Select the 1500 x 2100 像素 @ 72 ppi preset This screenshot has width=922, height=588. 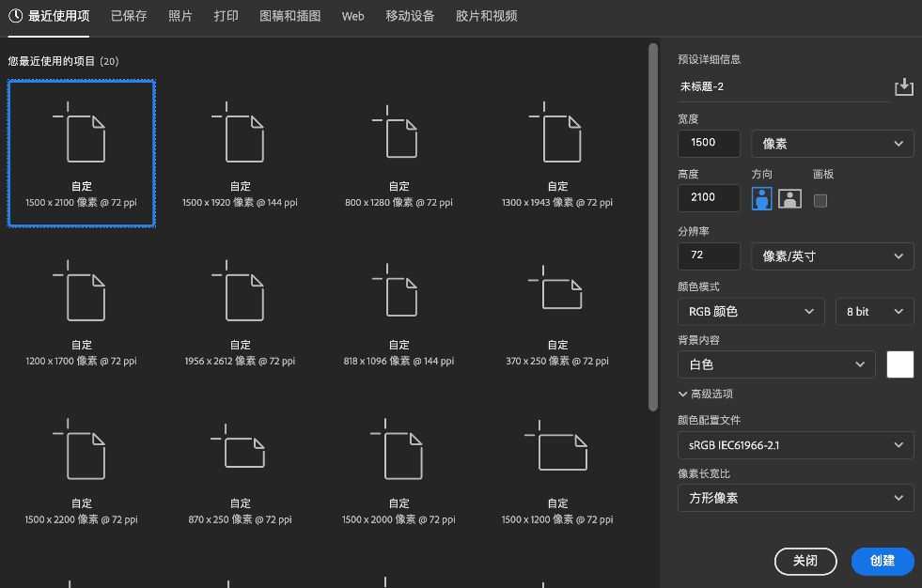click(x=81, y=153)
